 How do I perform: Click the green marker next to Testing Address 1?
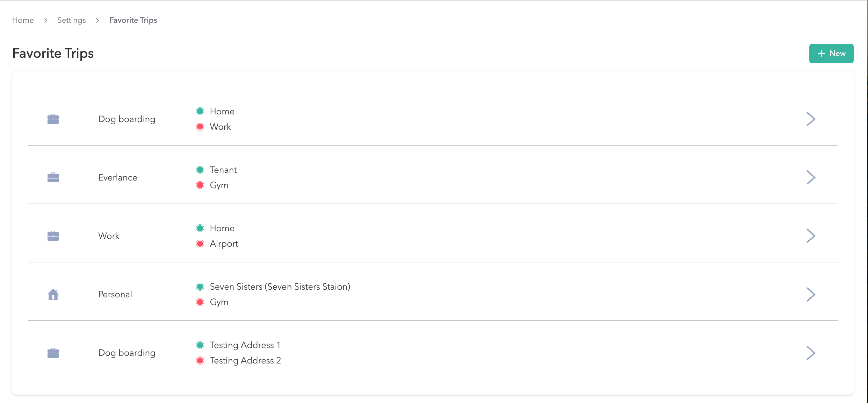(201, 345)
